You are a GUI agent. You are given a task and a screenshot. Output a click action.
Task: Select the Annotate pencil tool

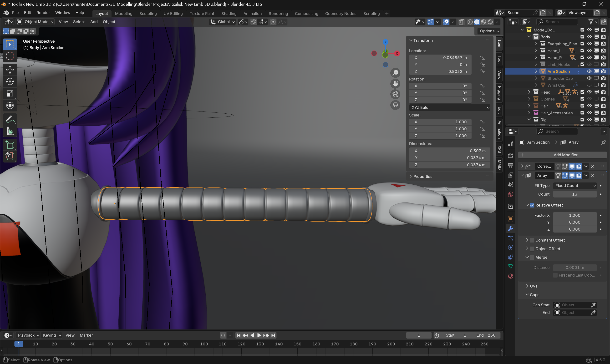coord(10,119)
